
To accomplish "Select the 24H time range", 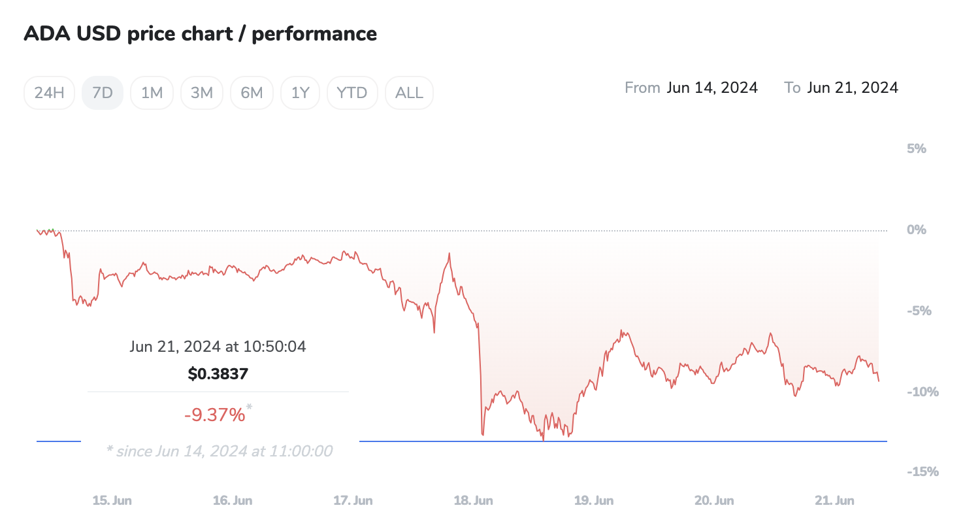I will (x=49, y=93).
